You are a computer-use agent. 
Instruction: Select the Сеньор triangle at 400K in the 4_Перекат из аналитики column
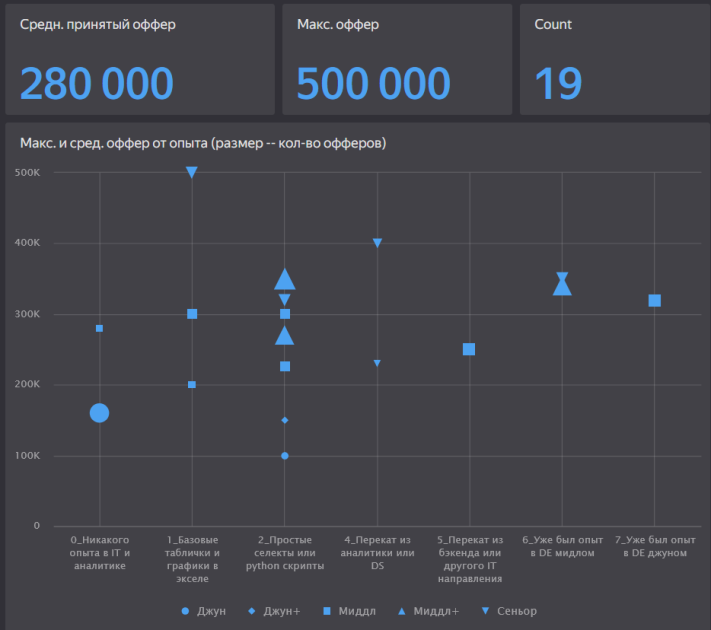pos(377,243)
